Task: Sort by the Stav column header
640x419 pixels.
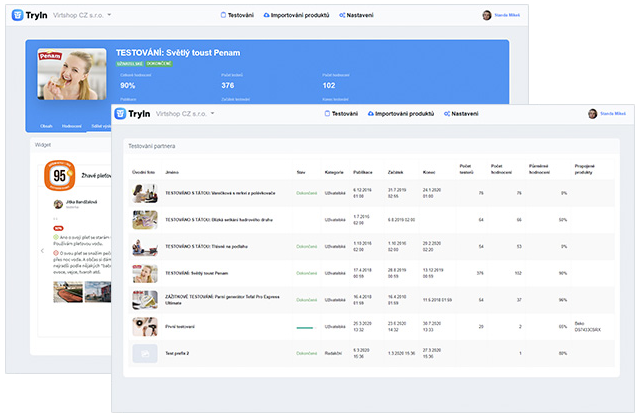Action: pos(301,172)
